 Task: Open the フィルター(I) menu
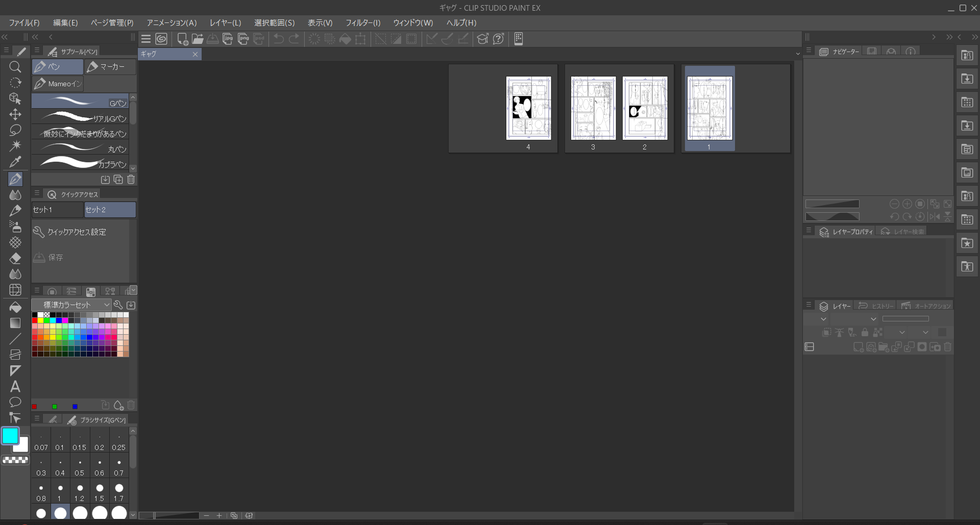[x=363, y=23]
